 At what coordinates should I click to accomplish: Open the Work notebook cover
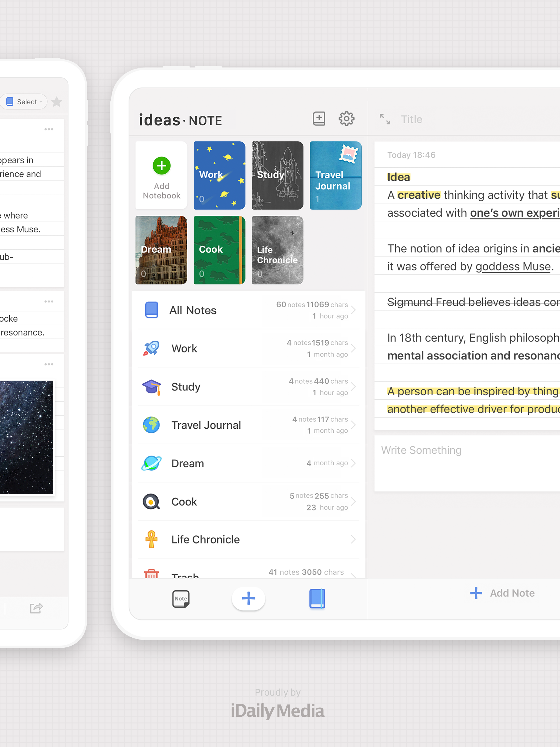tap(219, 175)
